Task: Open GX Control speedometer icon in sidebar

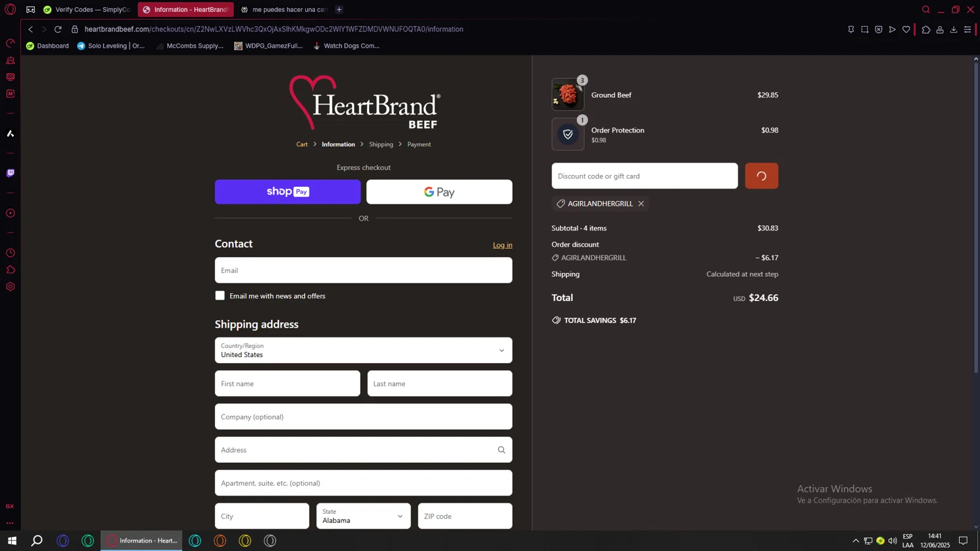Action: (10, 43)
